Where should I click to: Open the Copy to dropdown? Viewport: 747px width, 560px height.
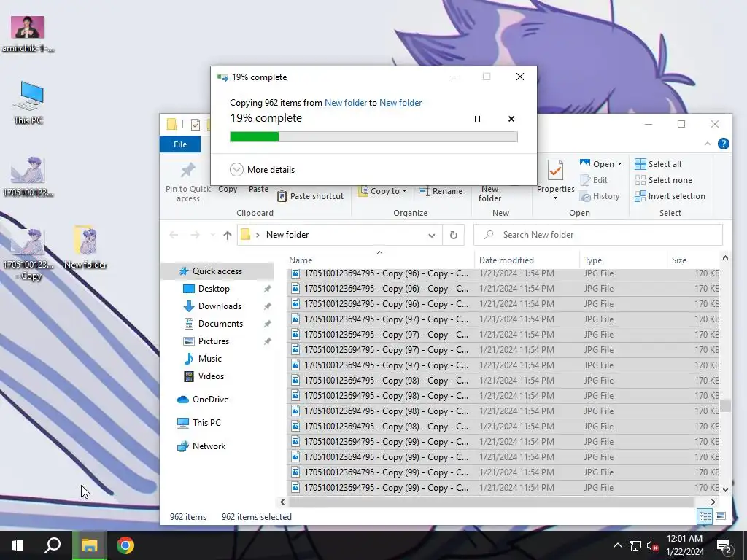click(x=383, y=191)
